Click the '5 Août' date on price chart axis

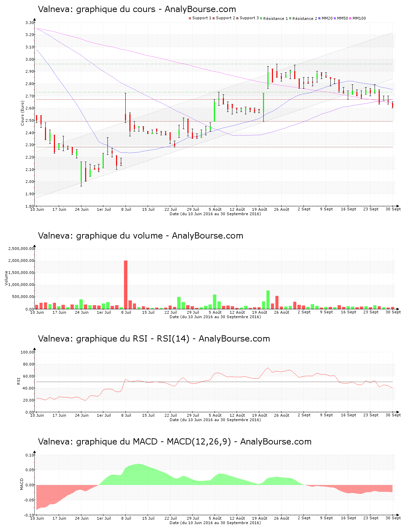215,209
